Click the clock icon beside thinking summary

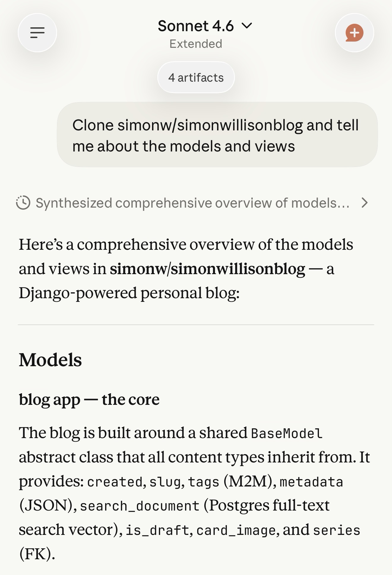[23, 203]
